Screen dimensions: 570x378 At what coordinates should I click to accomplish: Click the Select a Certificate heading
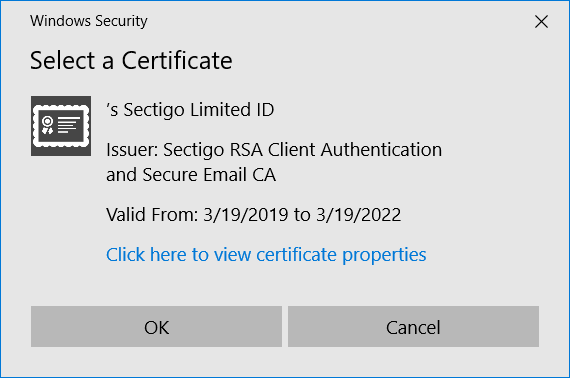(131, 60)
